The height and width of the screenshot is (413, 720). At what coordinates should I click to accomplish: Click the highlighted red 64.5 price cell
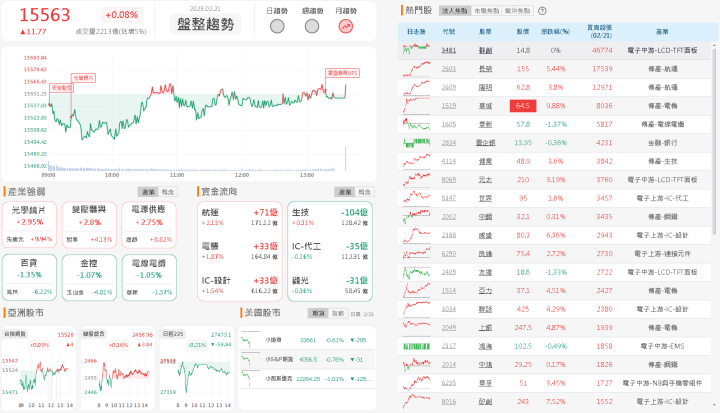tap(523, 106)
